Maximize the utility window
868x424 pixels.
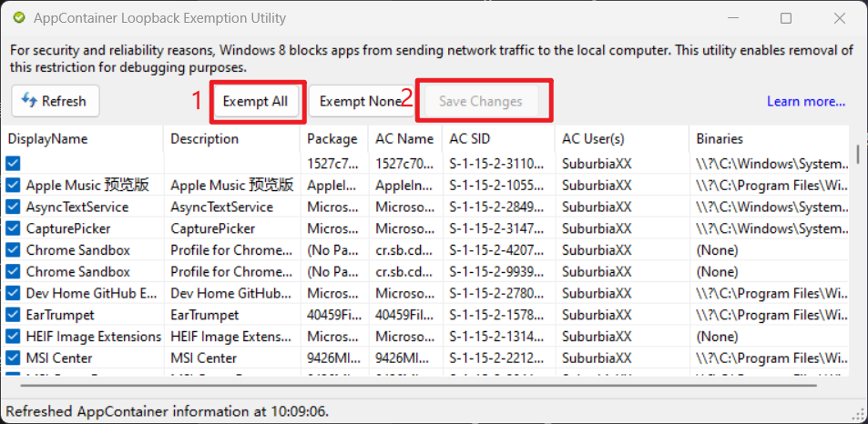click(x=786, y=18)
